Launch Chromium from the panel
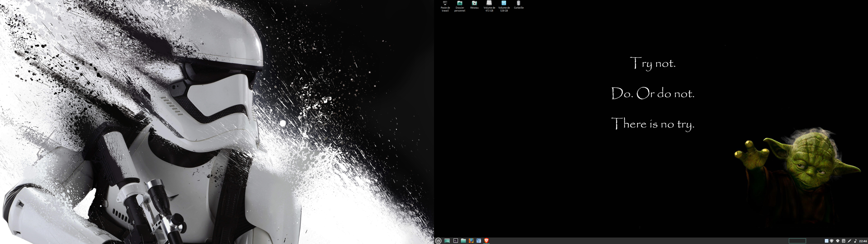 coord(479,241)
